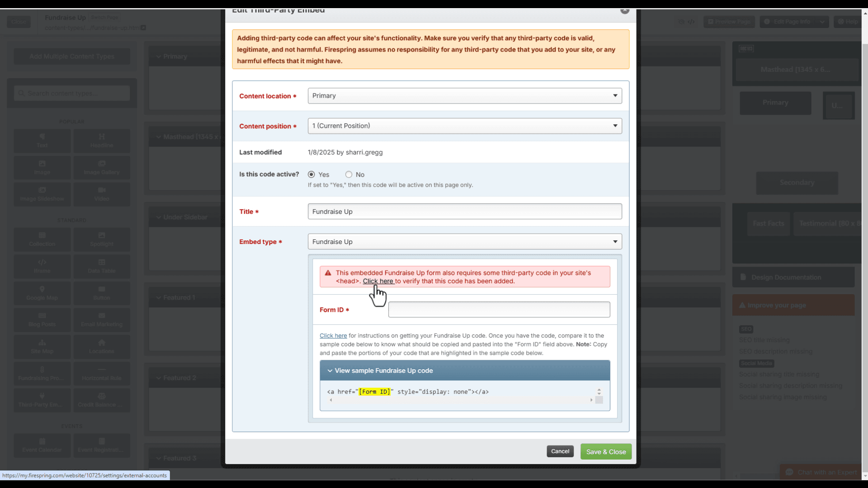
Task: Select Third-Party Embed content type icon
Action: point(42,400)
